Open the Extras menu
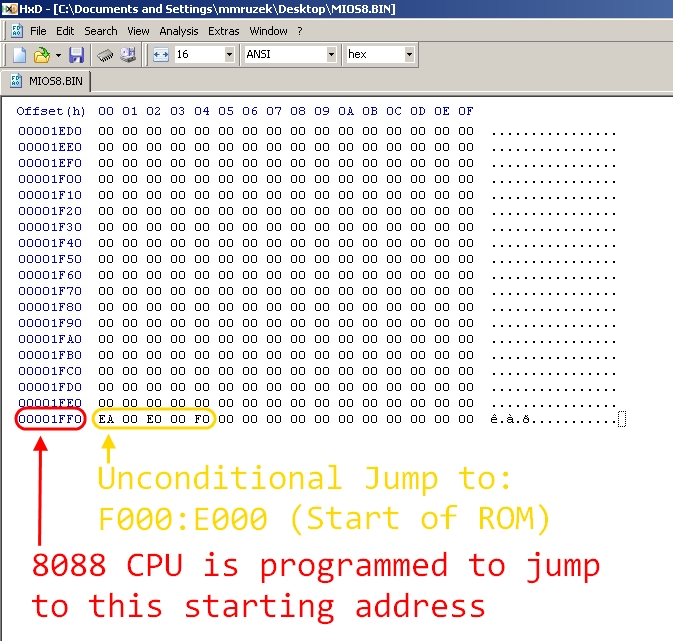The height and width of the screenshot is (641, 673). 224,31
